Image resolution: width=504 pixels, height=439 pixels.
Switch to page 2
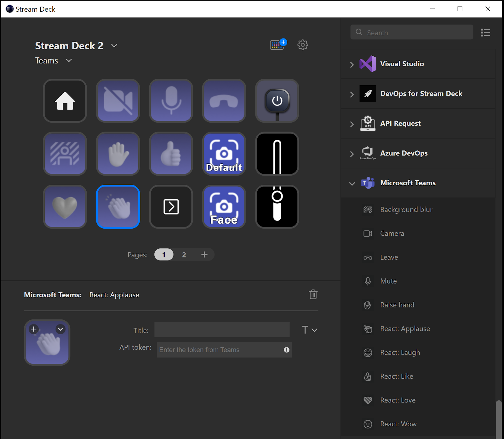(184, 255)
